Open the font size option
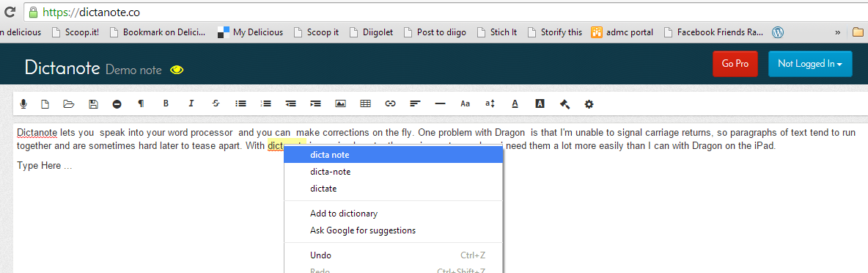 click(490, 103)
